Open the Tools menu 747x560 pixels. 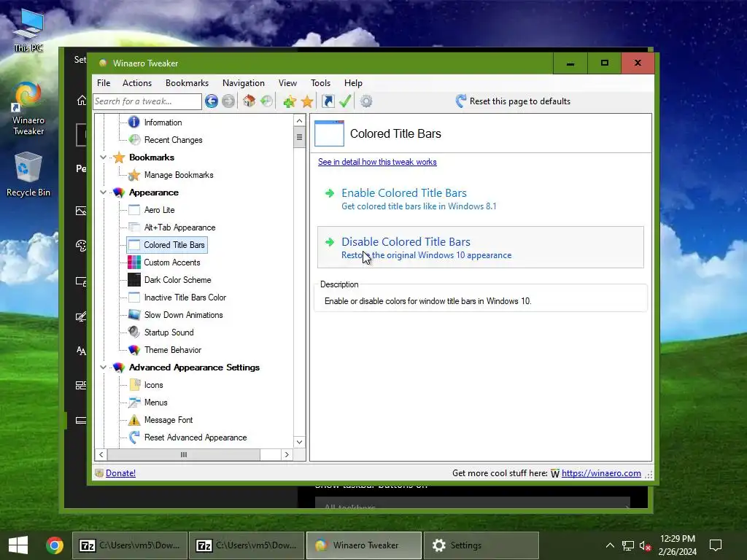[x=320, y=83]
